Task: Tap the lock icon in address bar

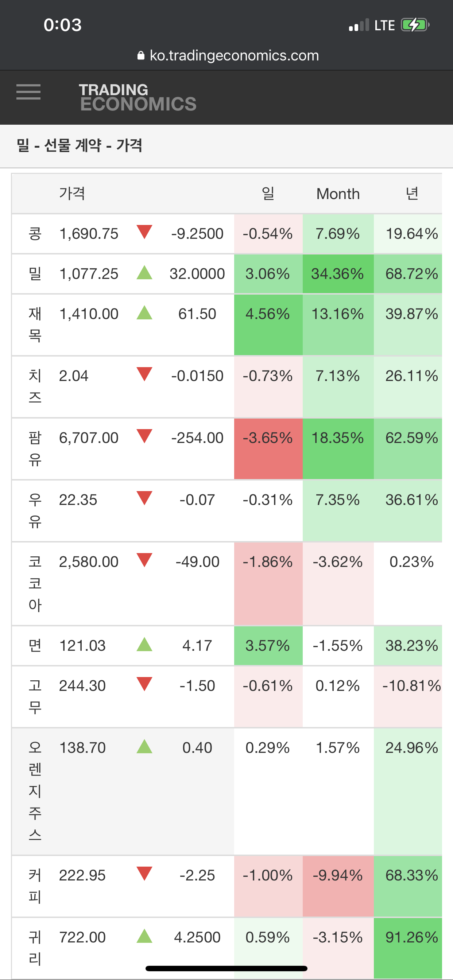Action: [x=141, y=55]
